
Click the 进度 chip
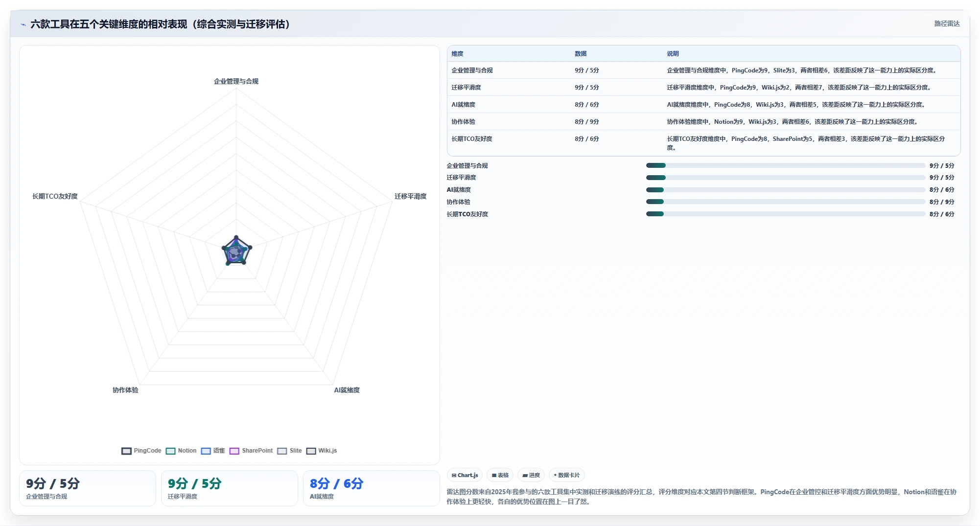coord(531,475)
